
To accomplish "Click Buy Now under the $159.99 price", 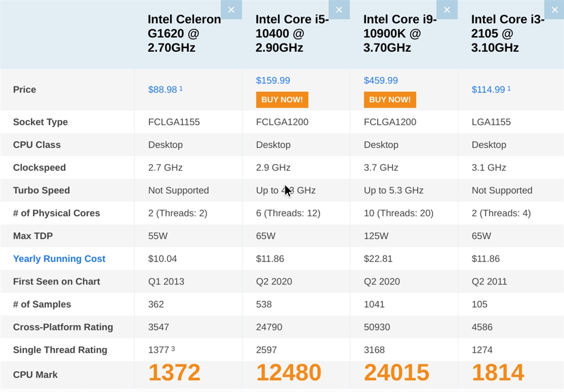I will click(282, 100).
